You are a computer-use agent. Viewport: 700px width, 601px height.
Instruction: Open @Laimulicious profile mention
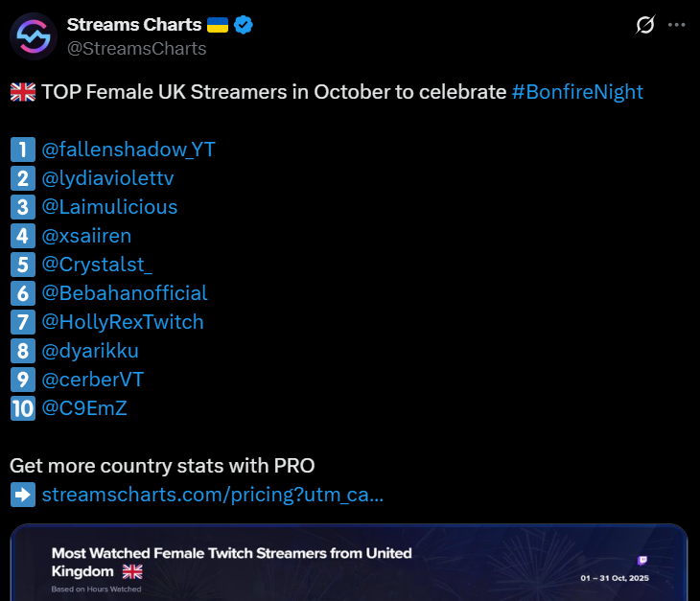click(109, 207)
